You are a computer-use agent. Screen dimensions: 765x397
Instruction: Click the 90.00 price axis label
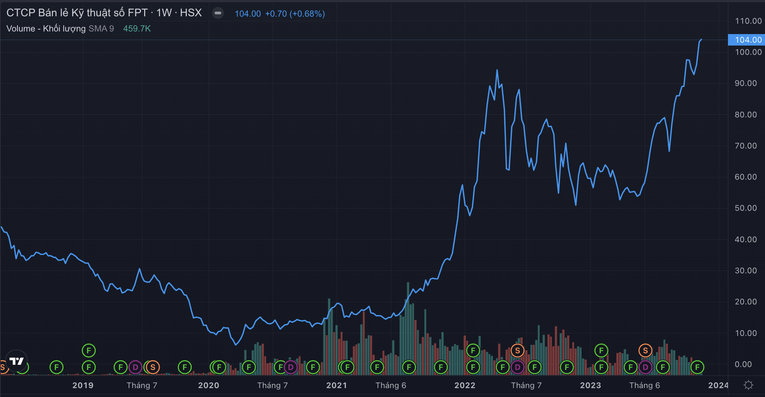pyautogui.click(x=746, y=83)
